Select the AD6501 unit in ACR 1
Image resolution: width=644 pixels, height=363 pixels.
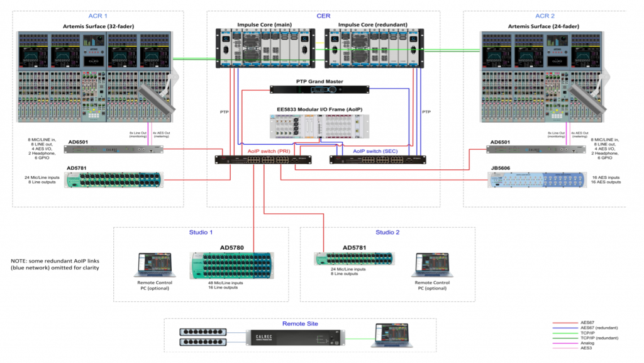click(114, 150)
